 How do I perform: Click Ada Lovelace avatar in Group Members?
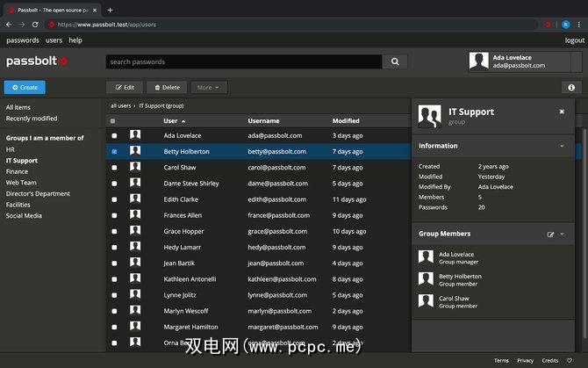(x=426, y=257)
